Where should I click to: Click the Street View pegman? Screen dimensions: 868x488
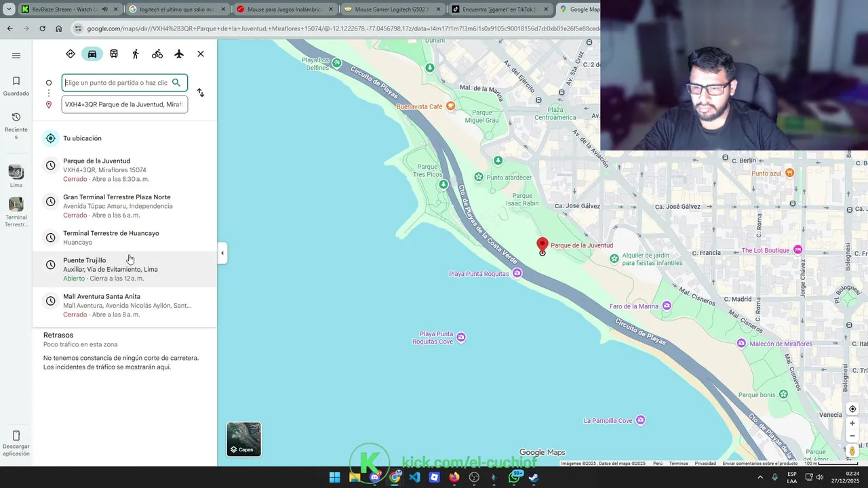[x=852, y=451]
